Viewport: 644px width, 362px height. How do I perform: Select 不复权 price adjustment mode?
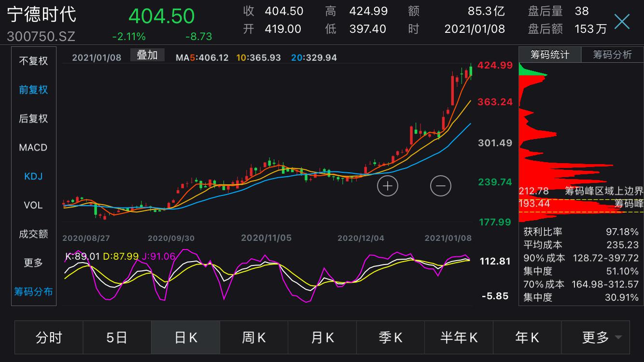[33, 61]
